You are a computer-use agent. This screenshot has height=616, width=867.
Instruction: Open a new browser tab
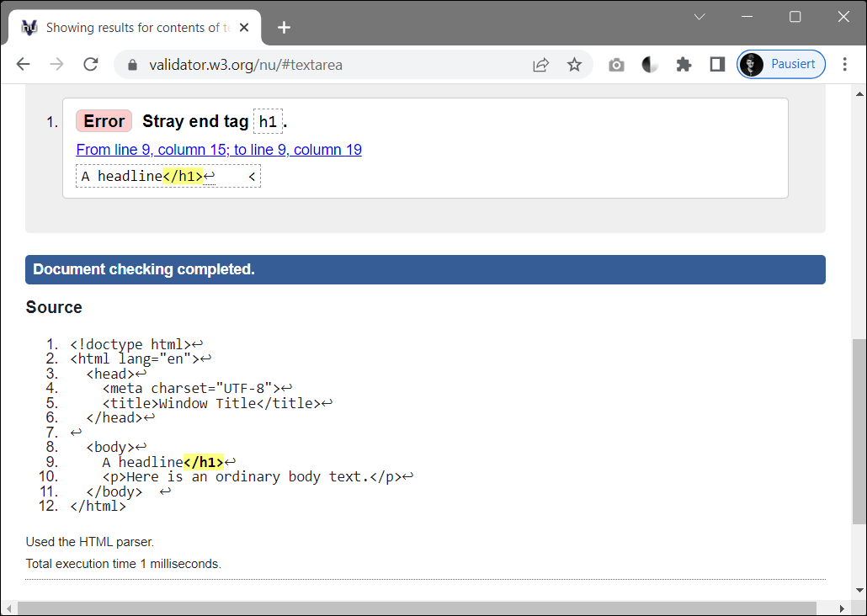coord(284,28)
